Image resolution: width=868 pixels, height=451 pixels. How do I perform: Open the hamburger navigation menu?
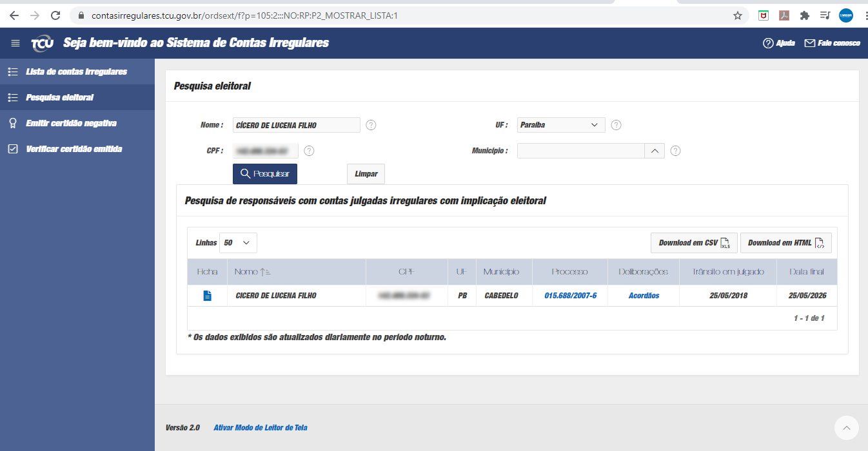[15, 43]
